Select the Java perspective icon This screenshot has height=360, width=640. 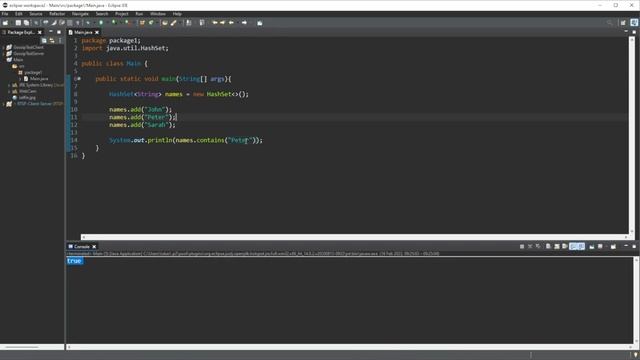(634, 23)
